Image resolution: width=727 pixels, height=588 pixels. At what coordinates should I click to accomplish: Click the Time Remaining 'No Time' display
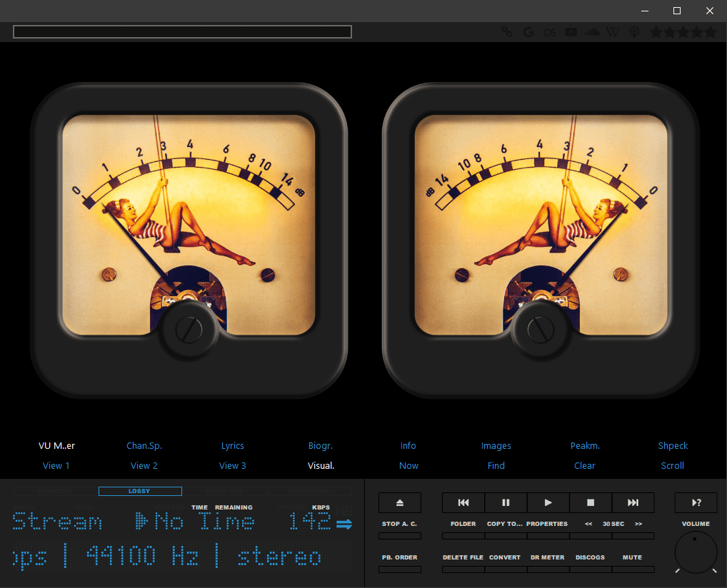coord(204,522)
